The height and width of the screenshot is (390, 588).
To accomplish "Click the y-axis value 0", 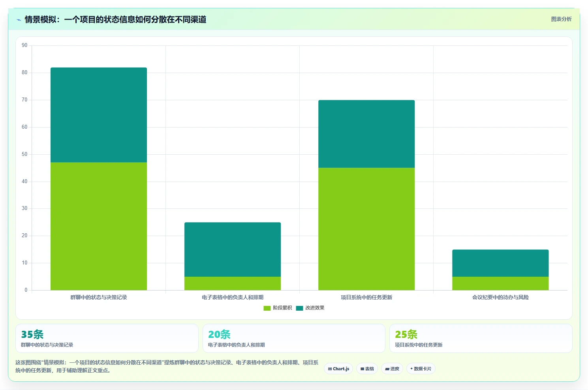I will coord(26,290).
